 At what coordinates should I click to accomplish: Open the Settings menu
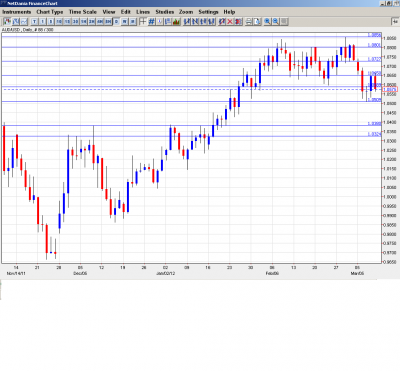point(208,12)
